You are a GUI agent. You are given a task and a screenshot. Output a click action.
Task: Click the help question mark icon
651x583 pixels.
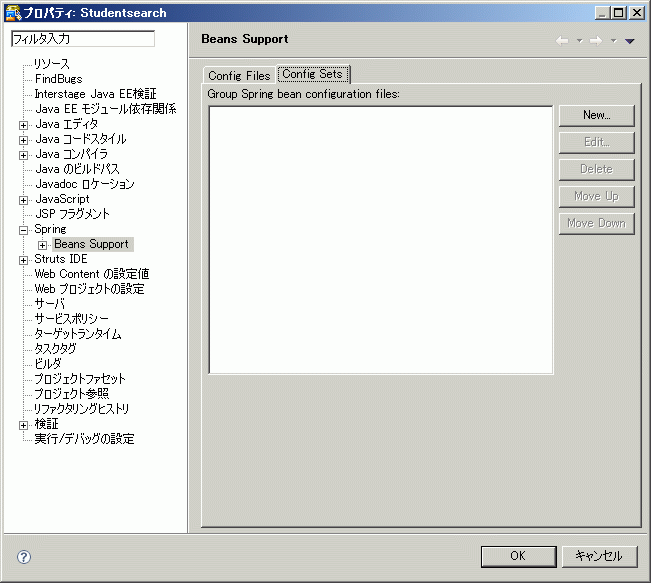point(24,557)
